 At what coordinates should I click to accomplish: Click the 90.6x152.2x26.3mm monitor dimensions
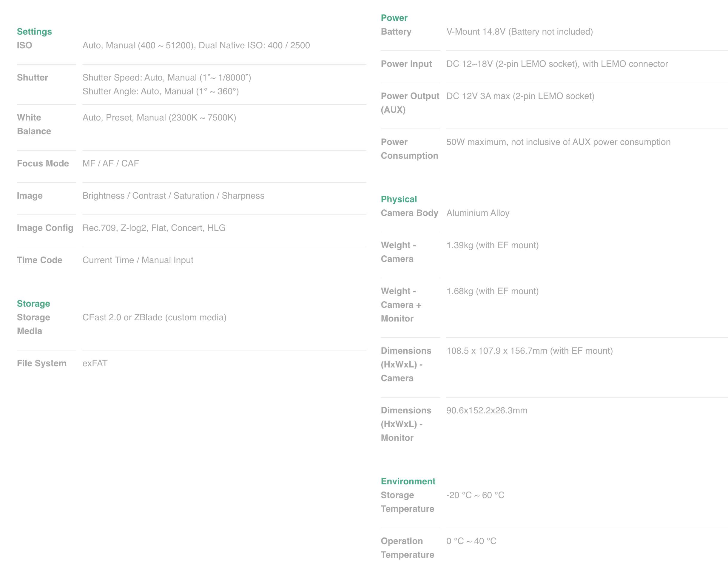tap(486, 410)
